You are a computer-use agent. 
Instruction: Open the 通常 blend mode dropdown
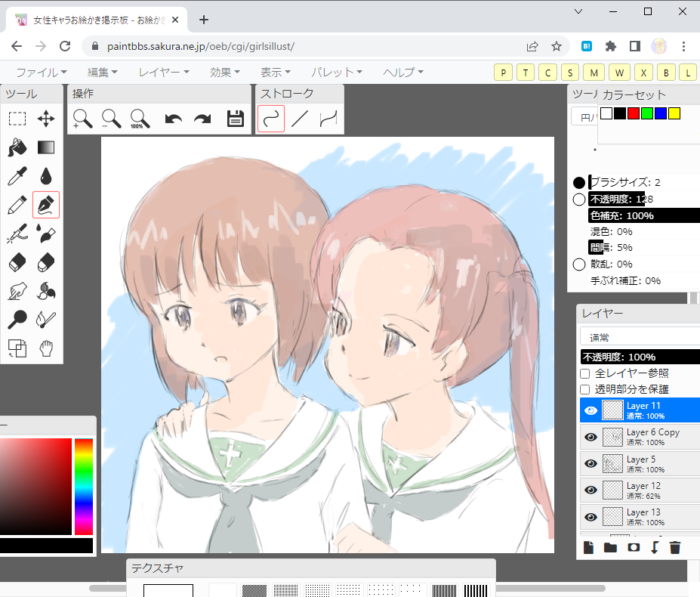pos(639,337)
